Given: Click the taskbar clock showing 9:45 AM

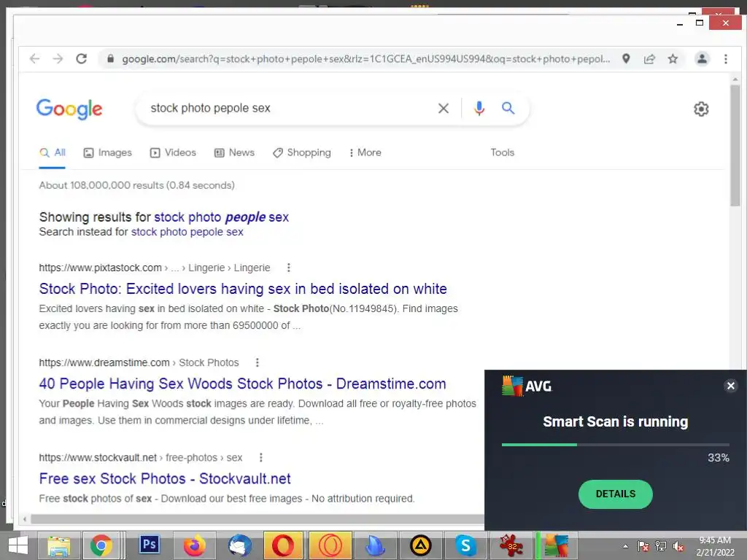Looking at the screenshot, I should coord(715,546).
